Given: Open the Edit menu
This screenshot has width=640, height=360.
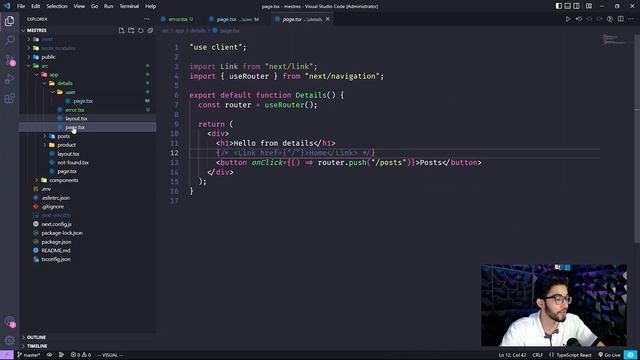Looking at the screenshot, I should [x=36, y=6].
